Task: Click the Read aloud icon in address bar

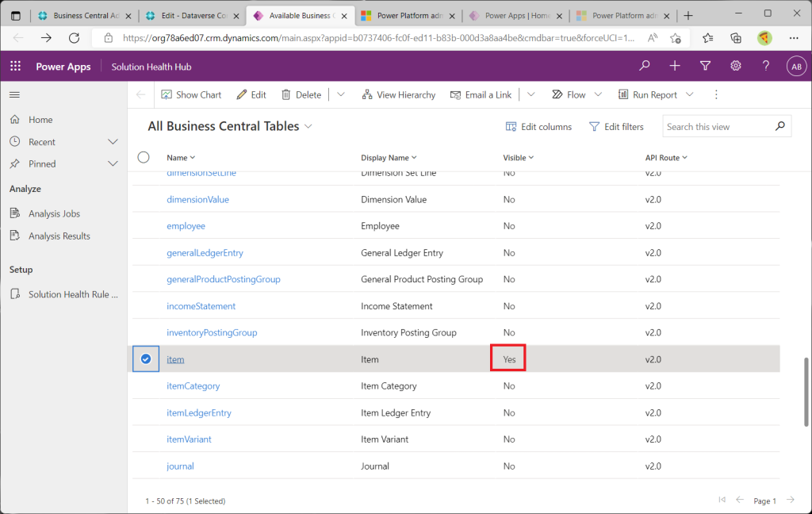Action: point(653,38)
